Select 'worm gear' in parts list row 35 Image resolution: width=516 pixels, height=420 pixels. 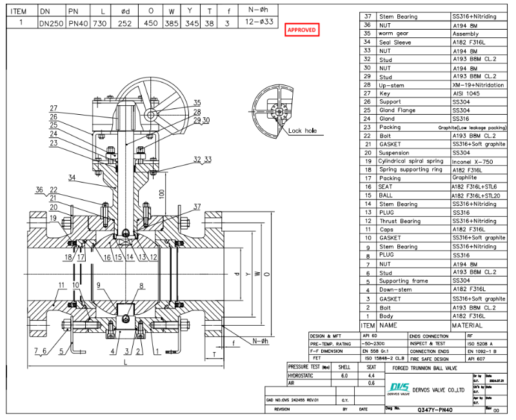tap(393, 34)
